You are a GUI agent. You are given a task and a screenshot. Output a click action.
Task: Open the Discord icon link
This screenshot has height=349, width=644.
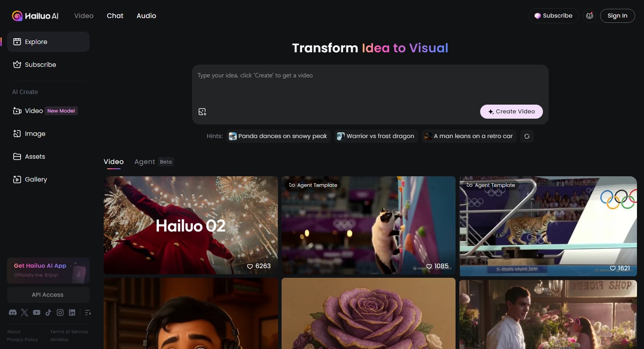click(13, 313)
